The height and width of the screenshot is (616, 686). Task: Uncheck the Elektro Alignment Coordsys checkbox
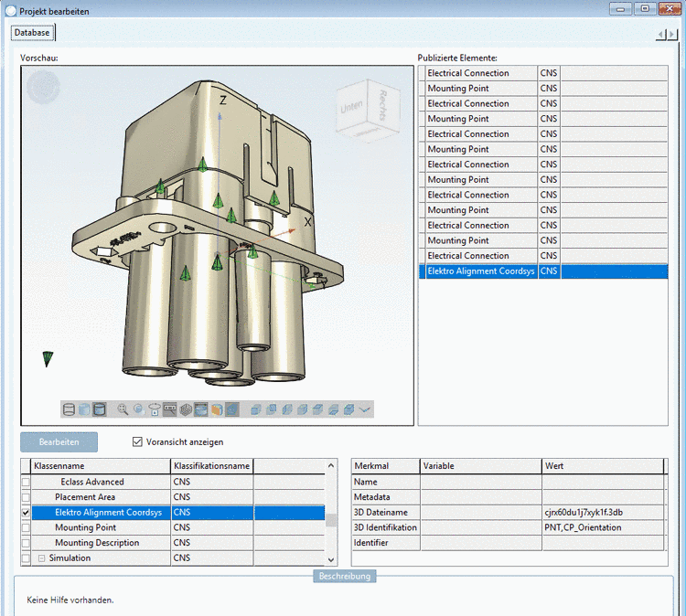26,513
